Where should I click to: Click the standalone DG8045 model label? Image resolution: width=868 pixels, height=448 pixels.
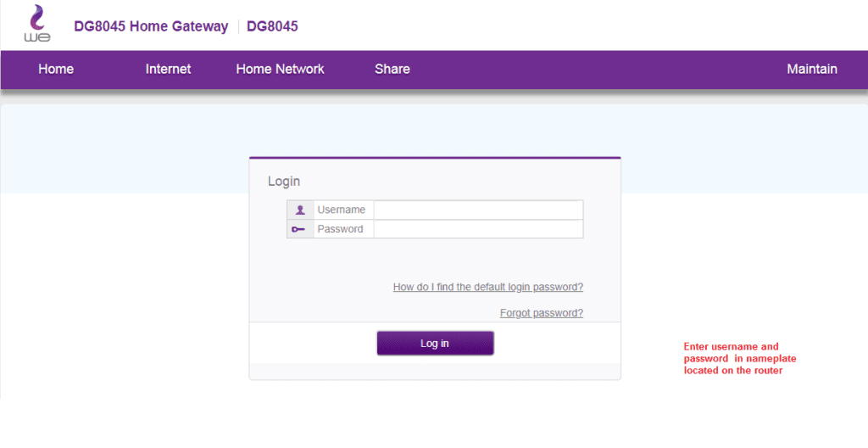pyautogui.click(x=272, y=26)
